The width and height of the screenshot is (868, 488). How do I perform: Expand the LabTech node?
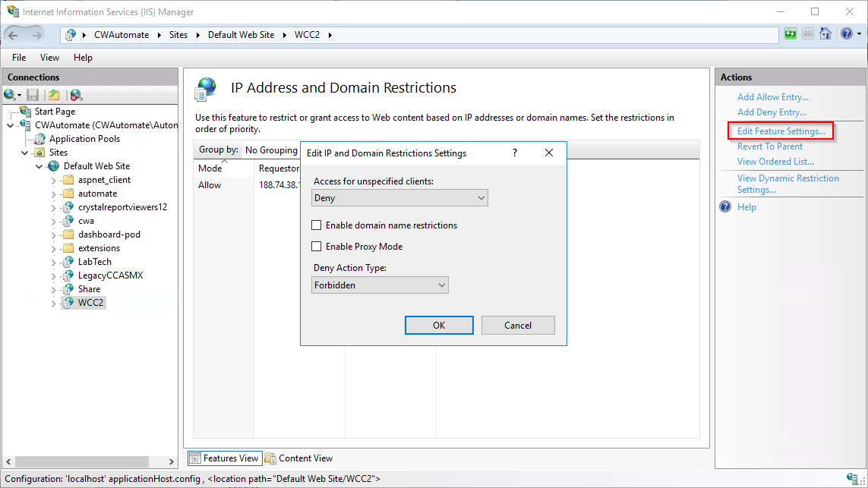53,262
